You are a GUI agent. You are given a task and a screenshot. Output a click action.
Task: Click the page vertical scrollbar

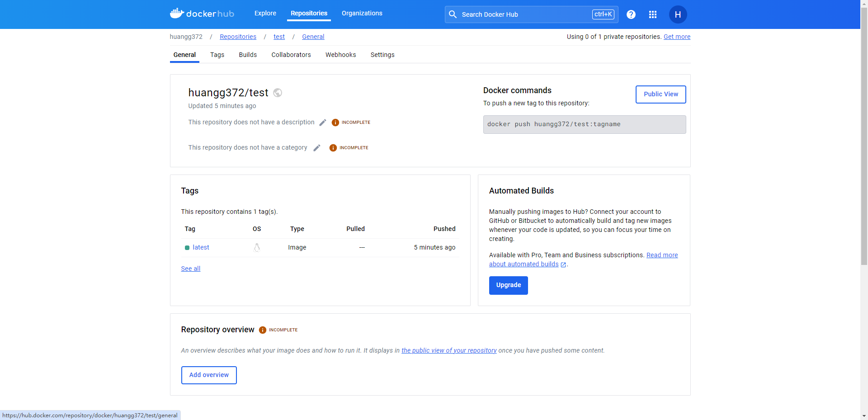864,137
